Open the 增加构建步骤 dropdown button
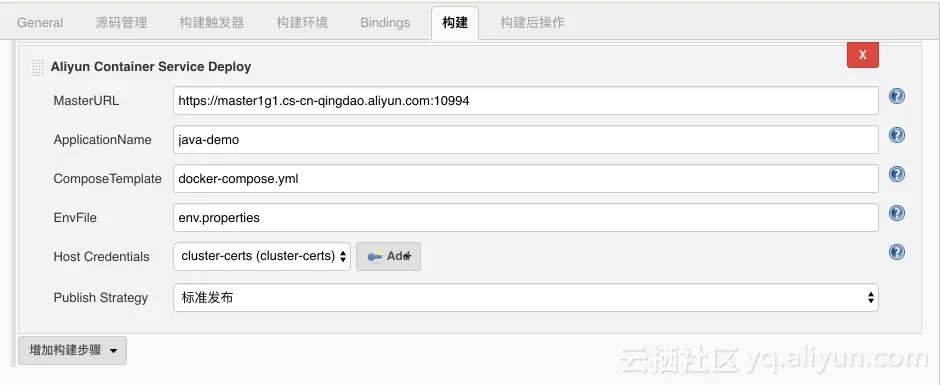The image size is (940, 385). click(x=73, y=350)
